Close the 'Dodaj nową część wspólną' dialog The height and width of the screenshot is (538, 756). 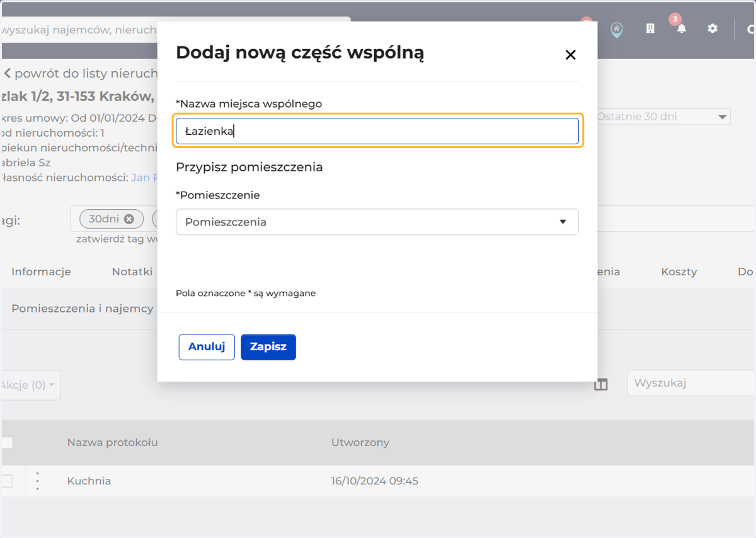[x=570, y=55]
